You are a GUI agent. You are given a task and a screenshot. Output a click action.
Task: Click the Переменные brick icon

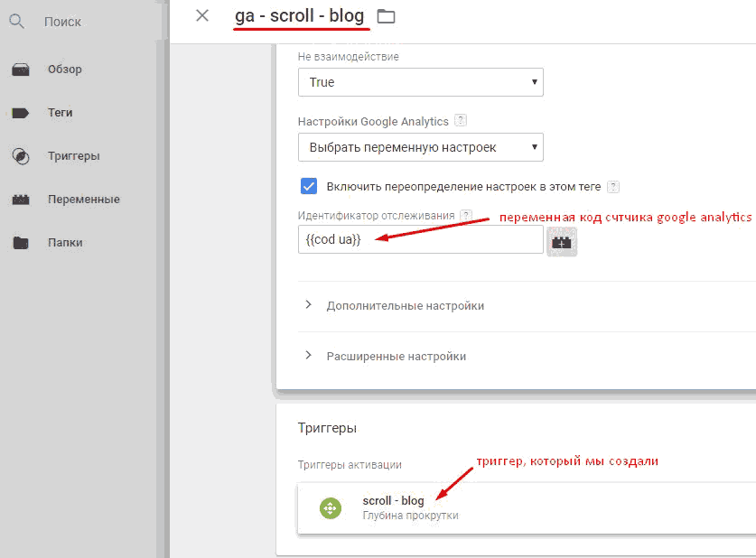21,200
